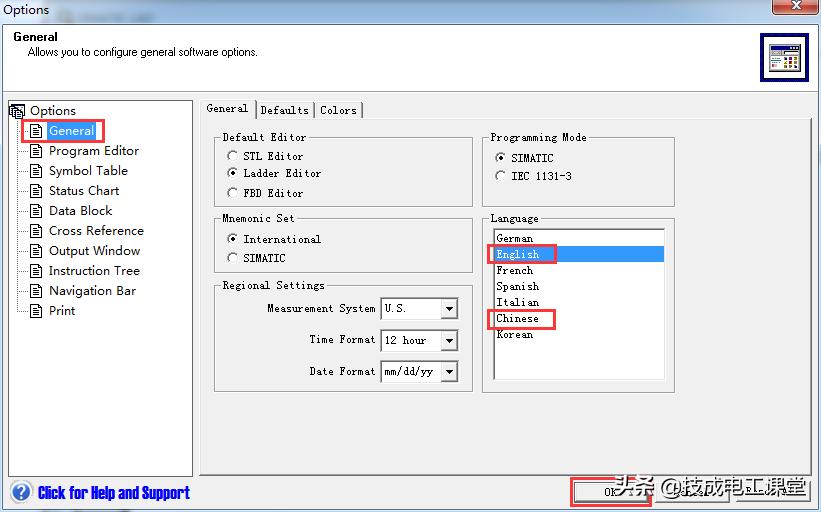Select French in the Language list

click(579, 270)
